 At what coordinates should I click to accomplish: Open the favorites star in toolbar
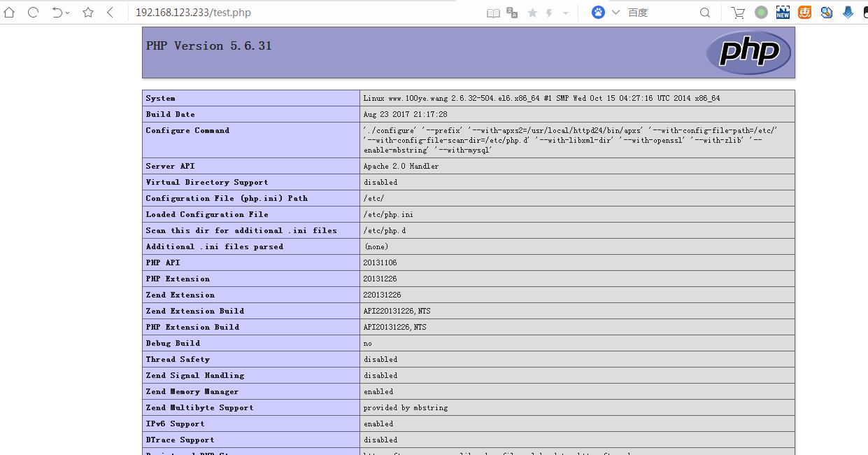tap(88, 13)
